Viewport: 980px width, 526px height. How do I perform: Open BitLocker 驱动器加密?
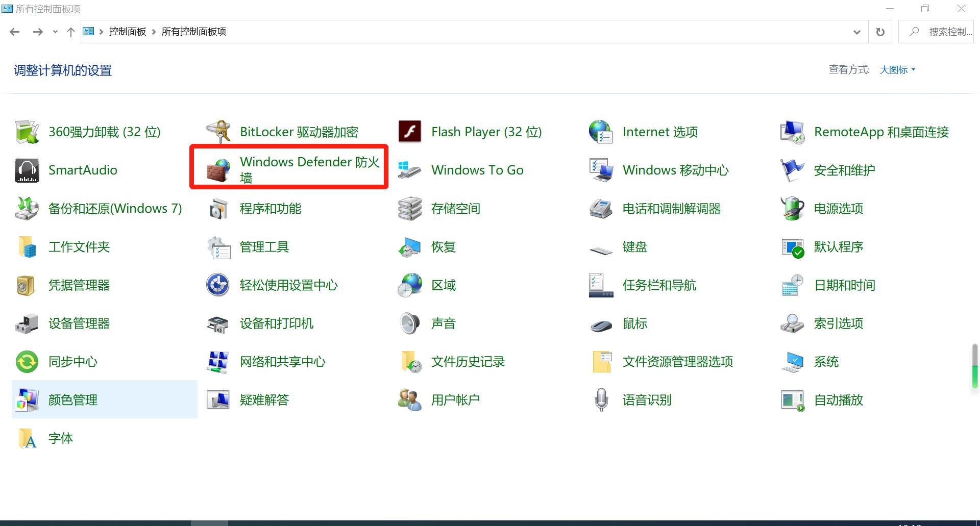pyautogui.click(x=299, y=132)
